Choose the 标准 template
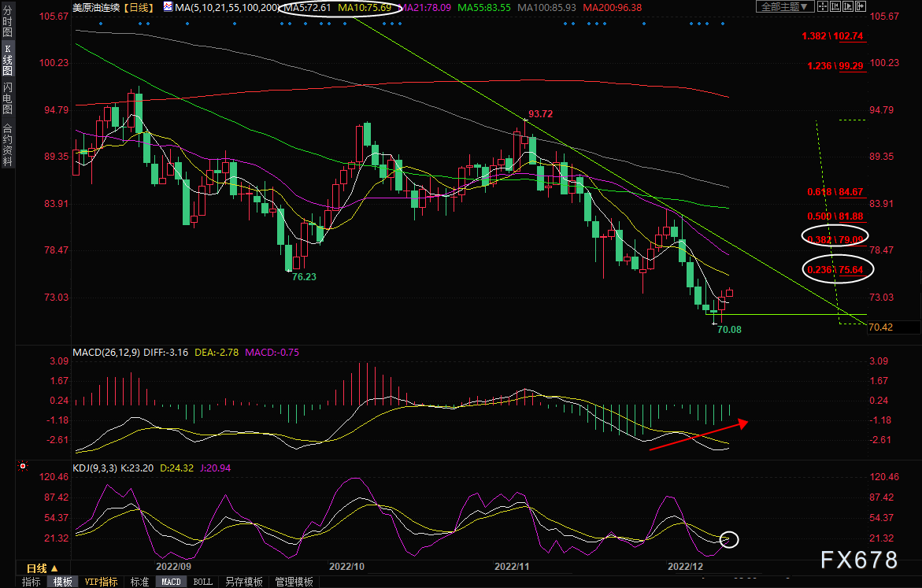This screenshot has height=588, width=922. point(139,582)
